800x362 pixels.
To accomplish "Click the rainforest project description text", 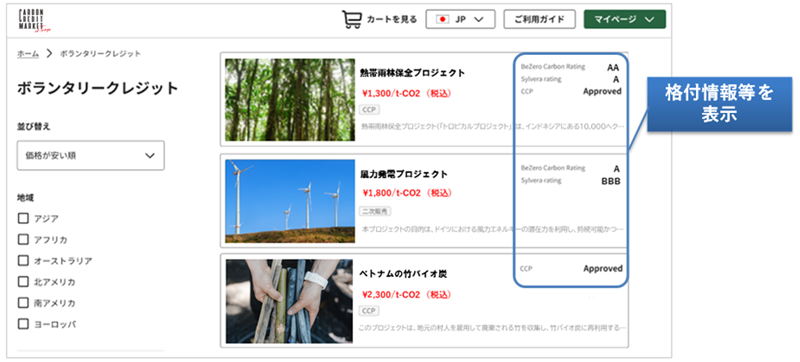I will pyautogui.click(x=493, y=126).
